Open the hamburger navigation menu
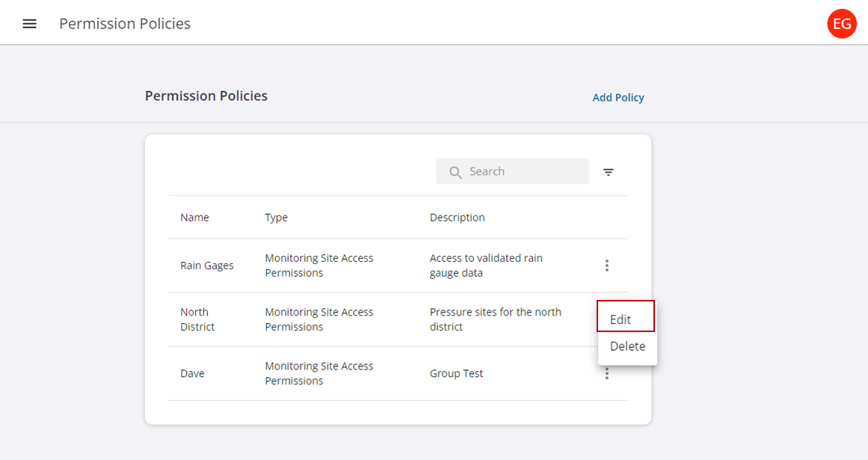 29,24
